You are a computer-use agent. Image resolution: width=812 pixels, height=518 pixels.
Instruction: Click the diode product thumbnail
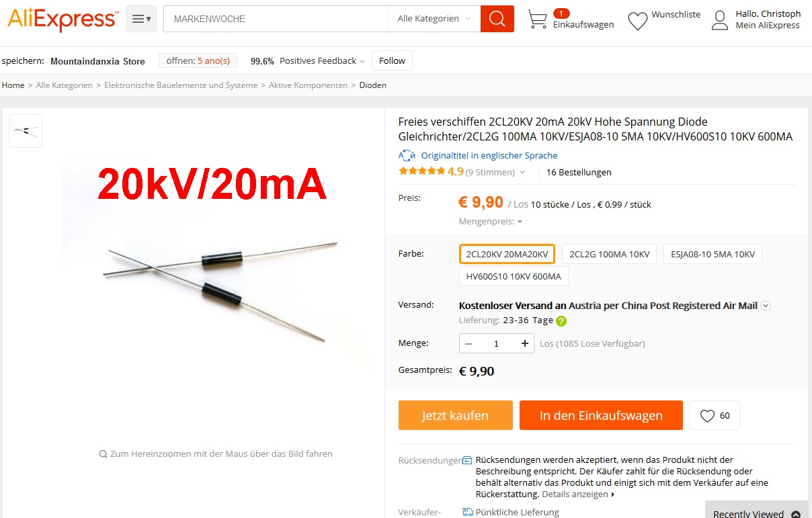[26, 131]
